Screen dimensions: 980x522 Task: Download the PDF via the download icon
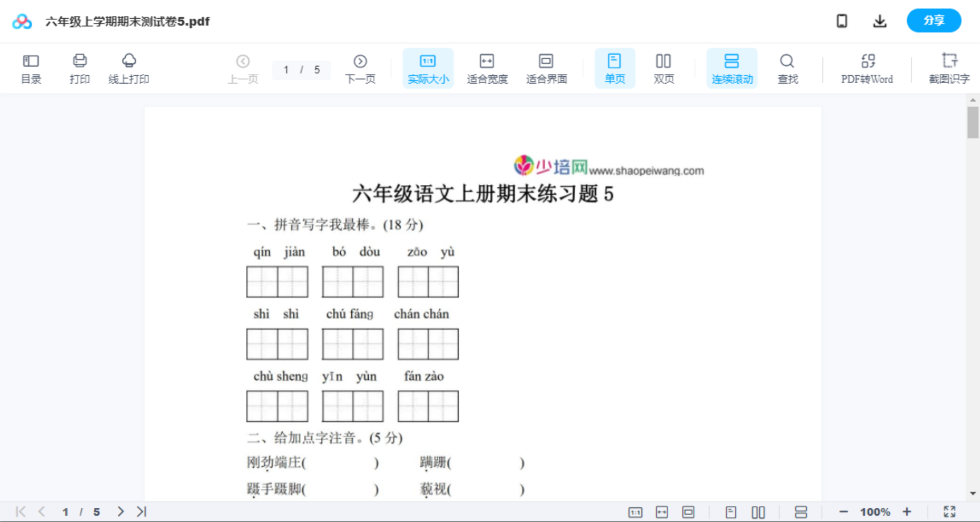click(880, 20)
